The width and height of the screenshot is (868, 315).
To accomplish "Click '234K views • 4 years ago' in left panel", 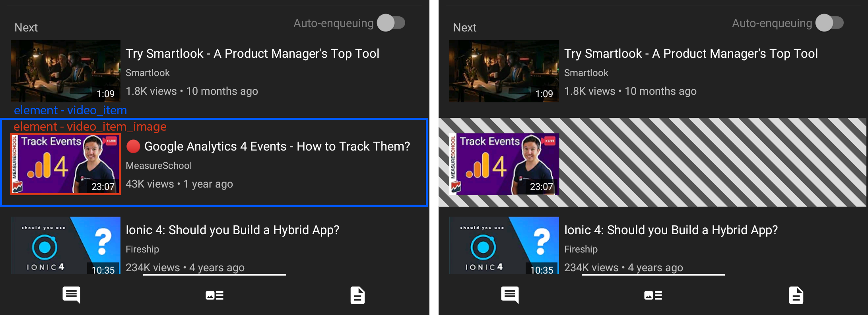I will [x=185, y=268].
